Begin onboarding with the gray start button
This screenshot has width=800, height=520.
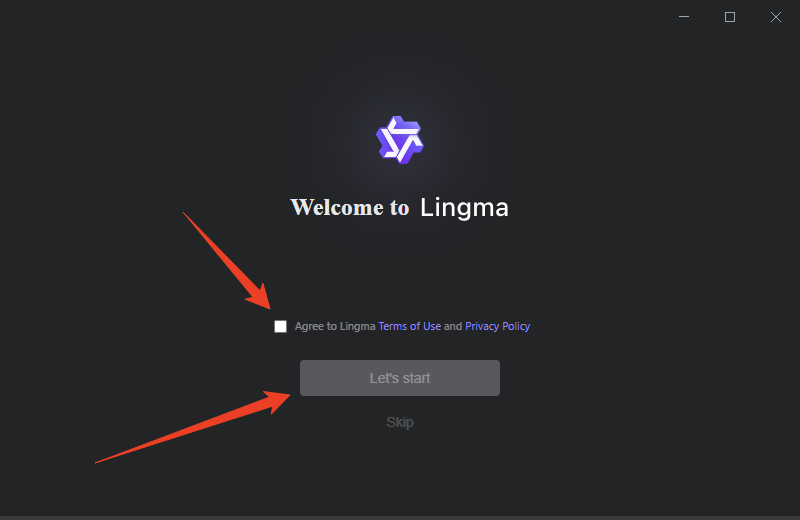399,378
